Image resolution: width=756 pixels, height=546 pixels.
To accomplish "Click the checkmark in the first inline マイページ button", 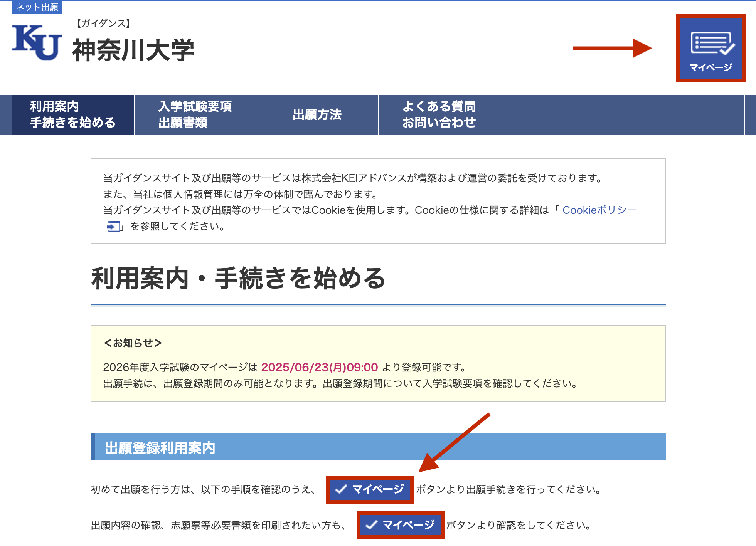I will [x=341, y=489].
